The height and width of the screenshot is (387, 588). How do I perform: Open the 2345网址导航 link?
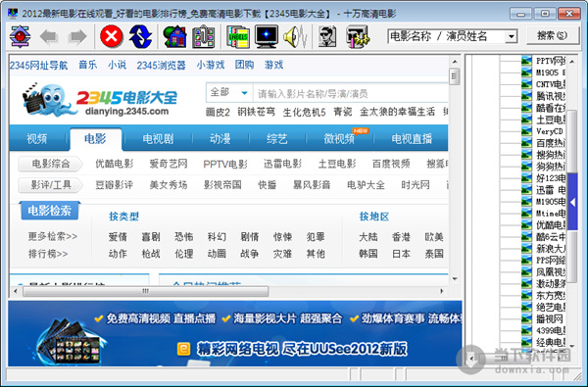[38, 66]
